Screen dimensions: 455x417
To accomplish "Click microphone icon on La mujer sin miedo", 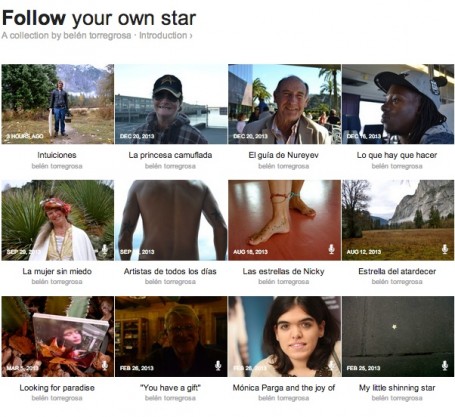I will [105, 249].
